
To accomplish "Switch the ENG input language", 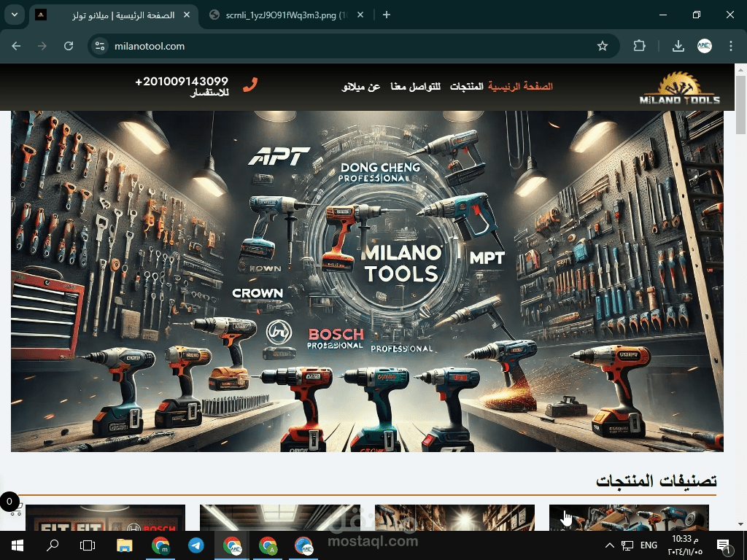I will (649, 545).
